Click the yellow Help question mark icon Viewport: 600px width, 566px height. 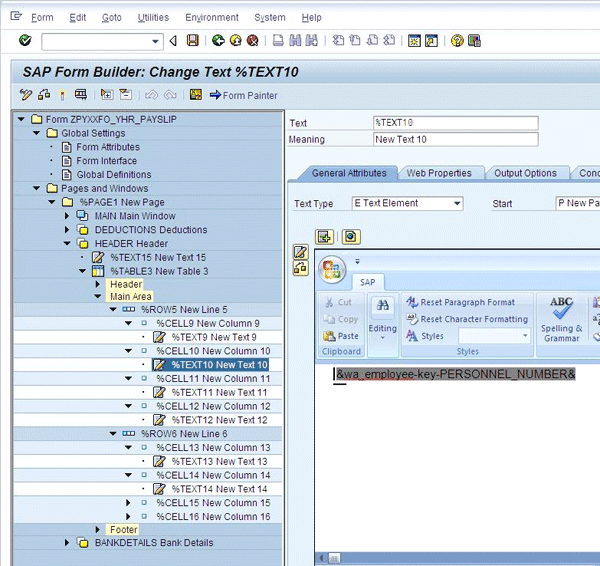click(x=457, y=41)
